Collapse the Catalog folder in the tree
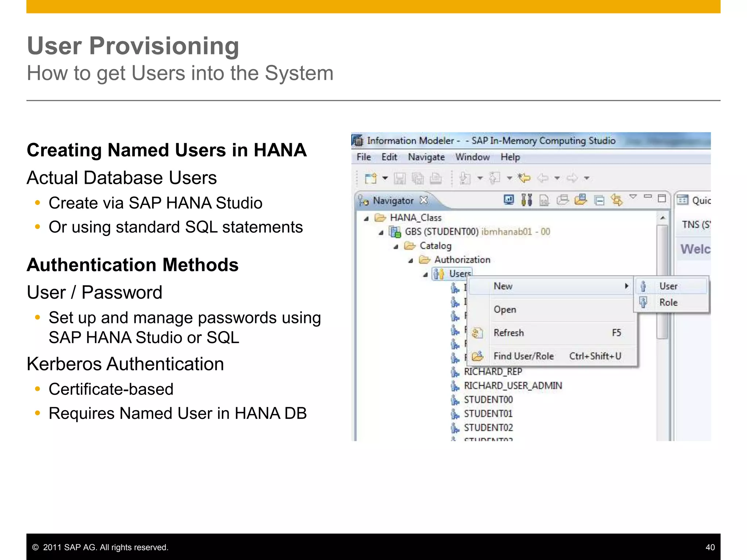 (x=396, y=247)
